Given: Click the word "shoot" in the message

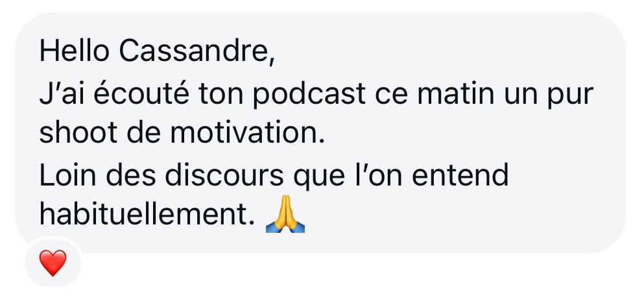Looking at the screenshot, I should (78, 134).
